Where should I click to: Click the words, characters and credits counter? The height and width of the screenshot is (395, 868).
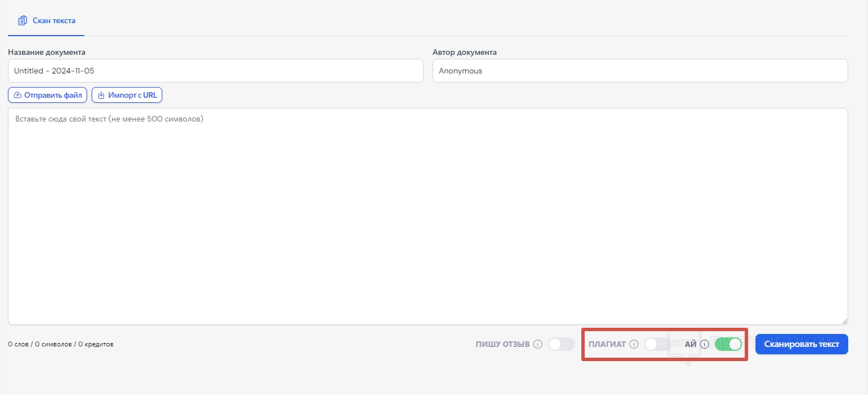coord(61,344)
